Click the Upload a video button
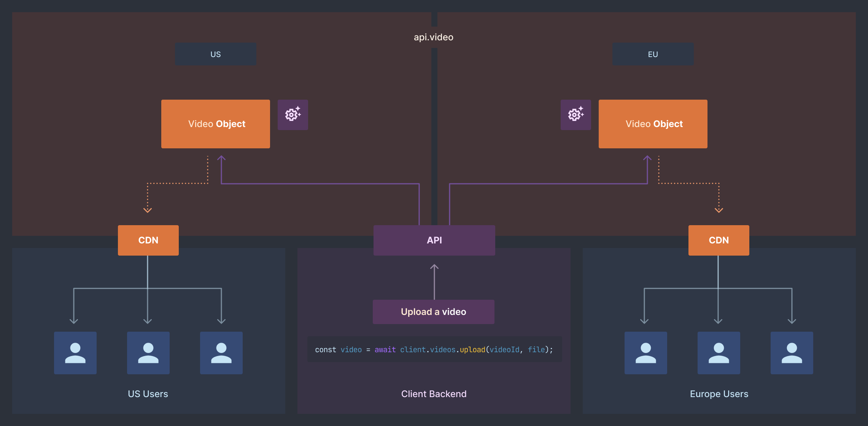868x426 pixels. (433, 312)
